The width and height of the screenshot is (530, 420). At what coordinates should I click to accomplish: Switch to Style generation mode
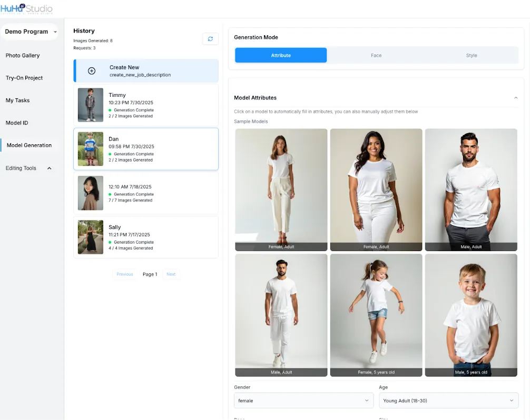coord(471,55)
